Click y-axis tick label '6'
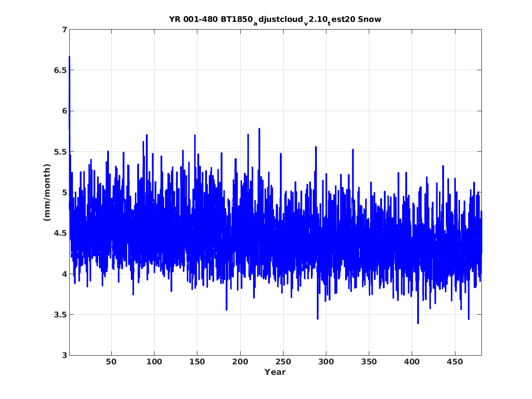The width and height of the screenshot is (532, 399). [x=64, y=111]
